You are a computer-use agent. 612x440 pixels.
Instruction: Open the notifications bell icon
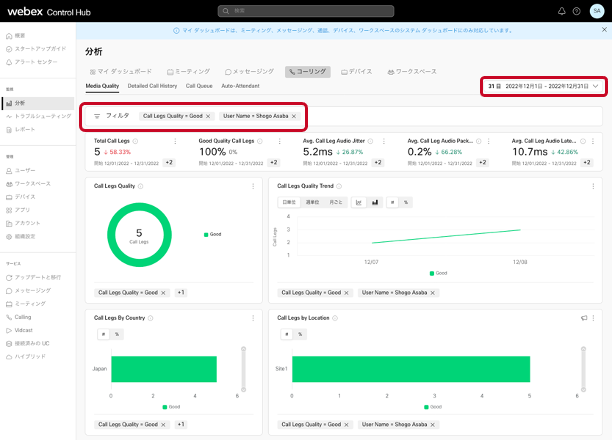pyautogui.click(x=561, y=11)
